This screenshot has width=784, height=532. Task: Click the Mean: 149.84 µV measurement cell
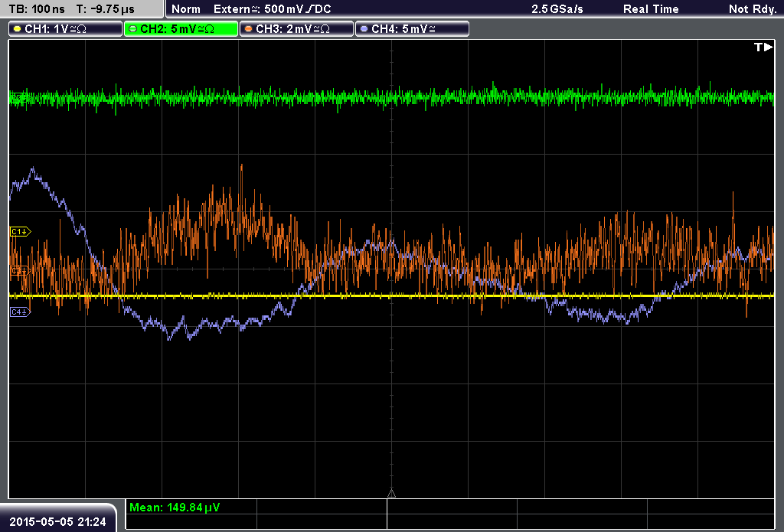pos(191,507)
